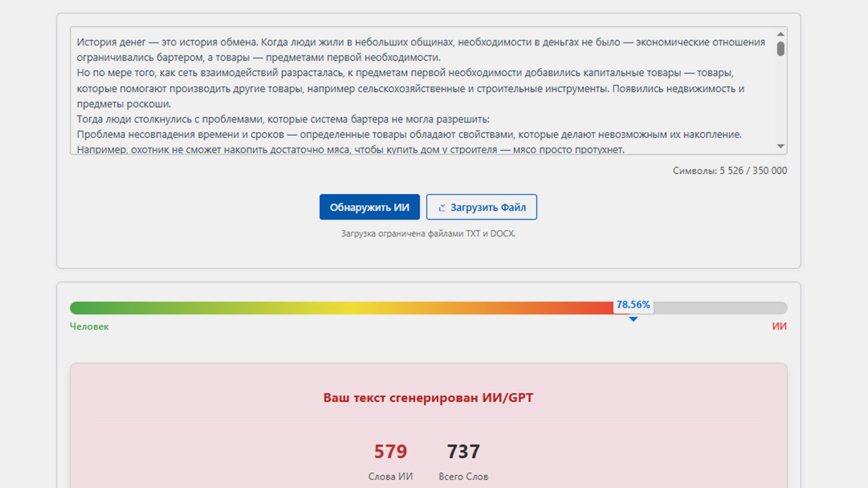Click the Загрузить Файл button

tap(481, 207)
